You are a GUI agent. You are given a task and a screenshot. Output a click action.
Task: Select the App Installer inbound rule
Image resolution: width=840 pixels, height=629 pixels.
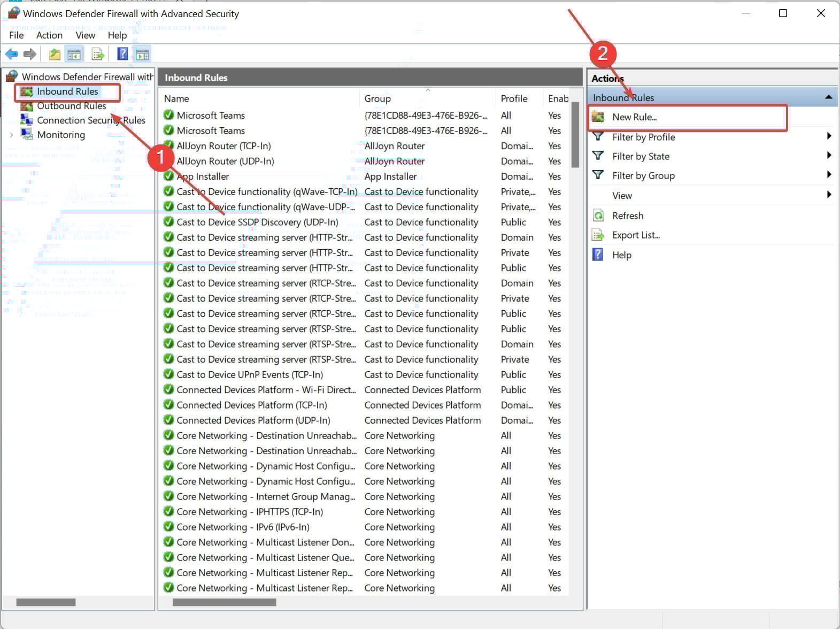pos(203,177)
